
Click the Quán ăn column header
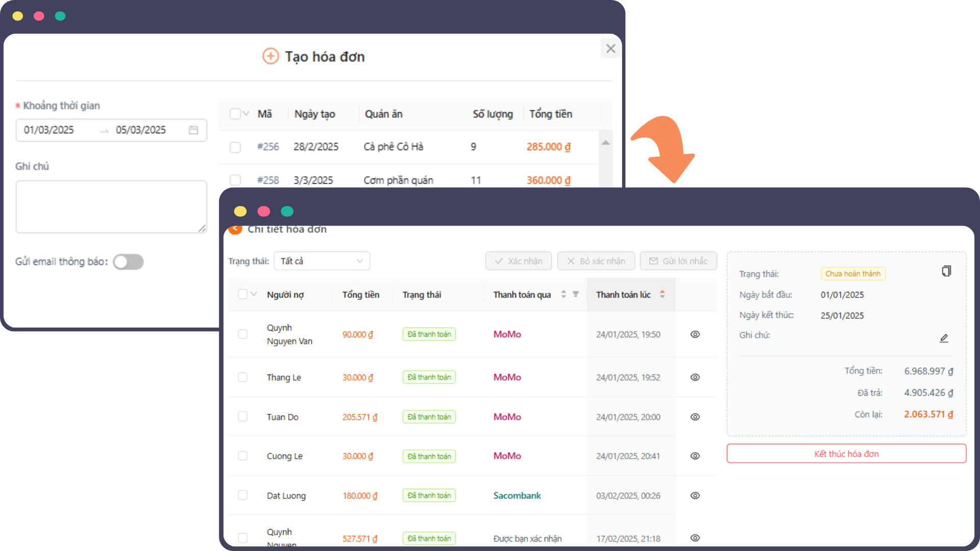384,114
